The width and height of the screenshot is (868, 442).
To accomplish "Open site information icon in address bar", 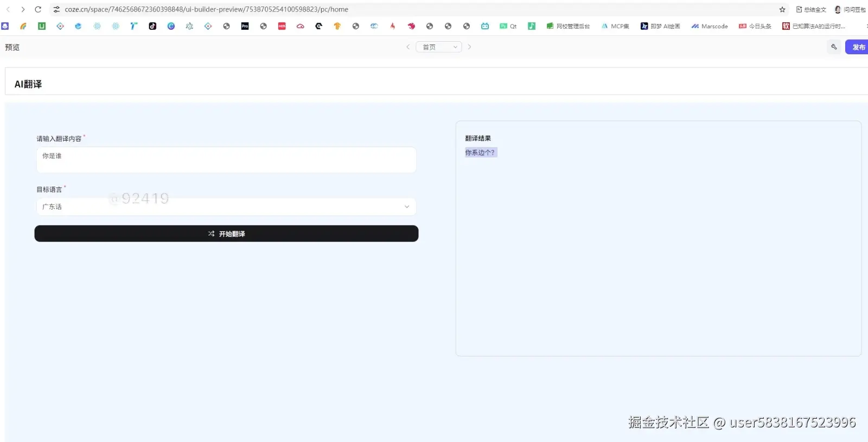I will point(56,9).
